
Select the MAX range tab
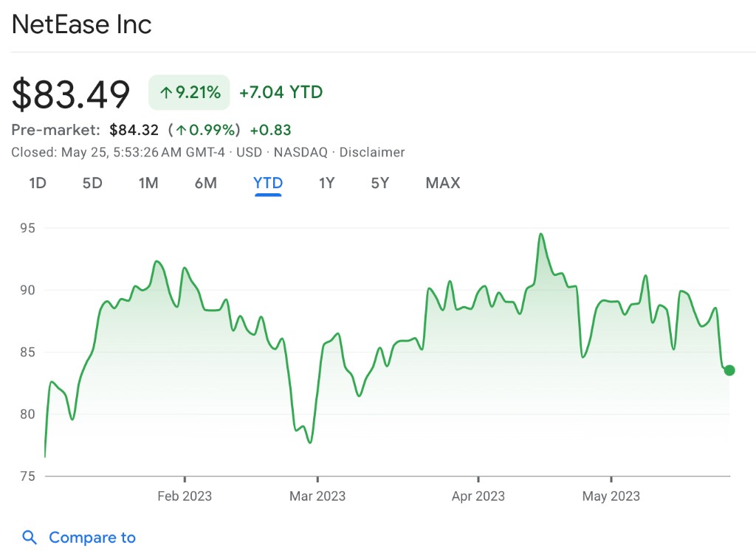point(443,183)
